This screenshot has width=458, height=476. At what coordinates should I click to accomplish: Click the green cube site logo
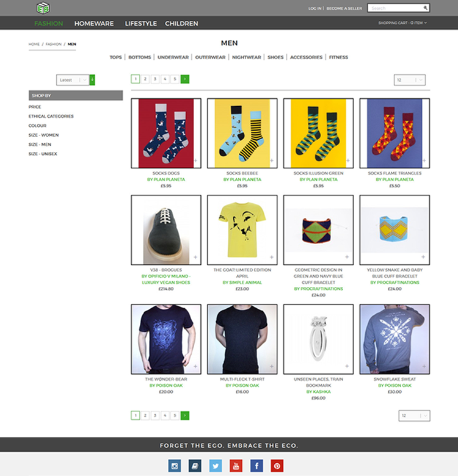coord(43,8)
